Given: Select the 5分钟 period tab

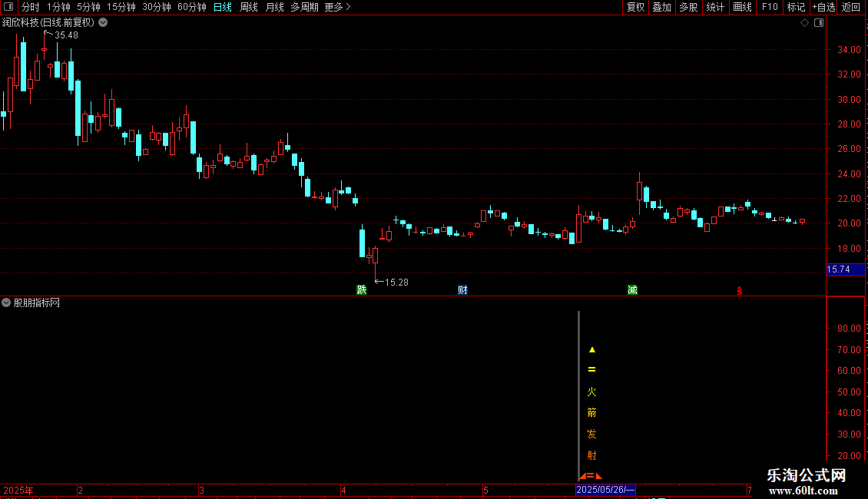Looking at the screenshot, I should coord(88,7).
